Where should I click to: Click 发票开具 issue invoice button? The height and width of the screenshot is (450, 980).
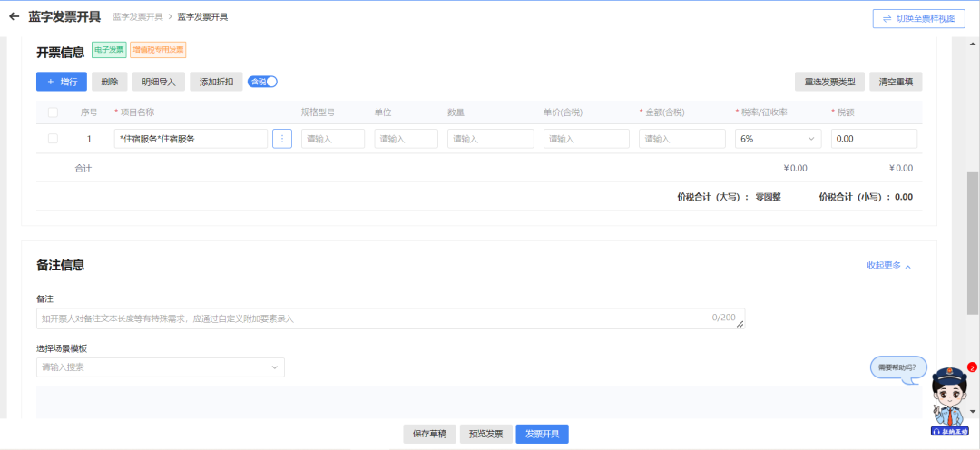tap(542, 434)
